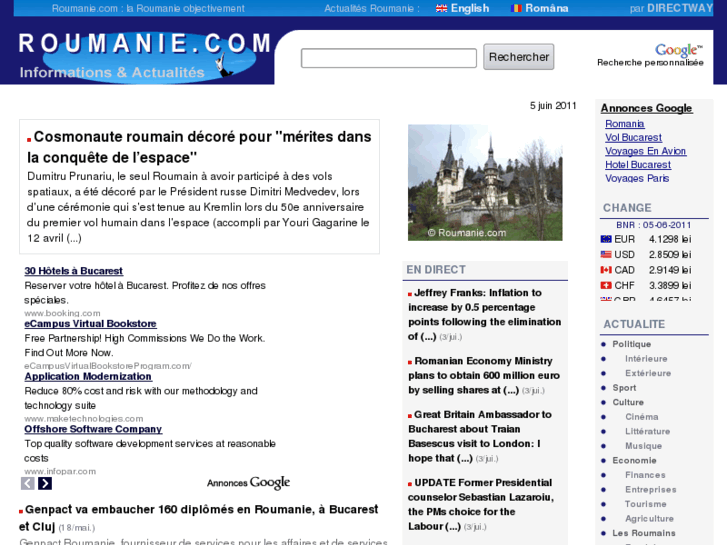Select Extérieure in the Actualité menu

pos(648,373)
